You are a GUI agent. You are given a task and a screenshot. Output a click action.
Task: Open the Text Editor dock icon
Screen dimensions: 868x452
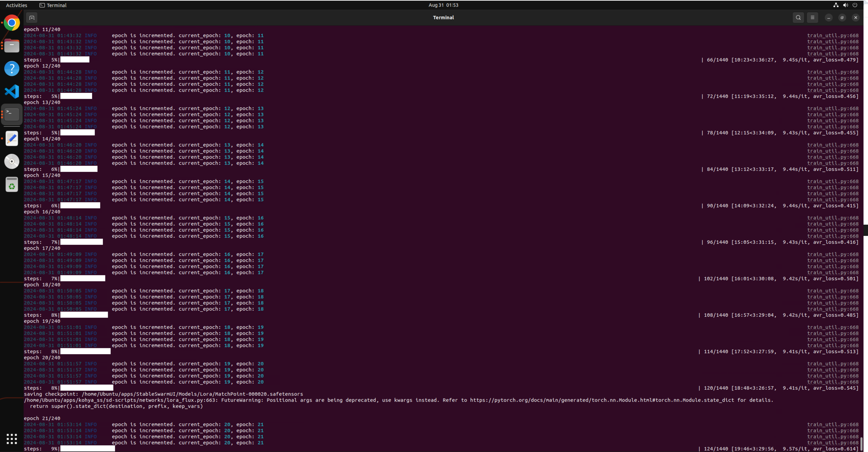(12, 138)
